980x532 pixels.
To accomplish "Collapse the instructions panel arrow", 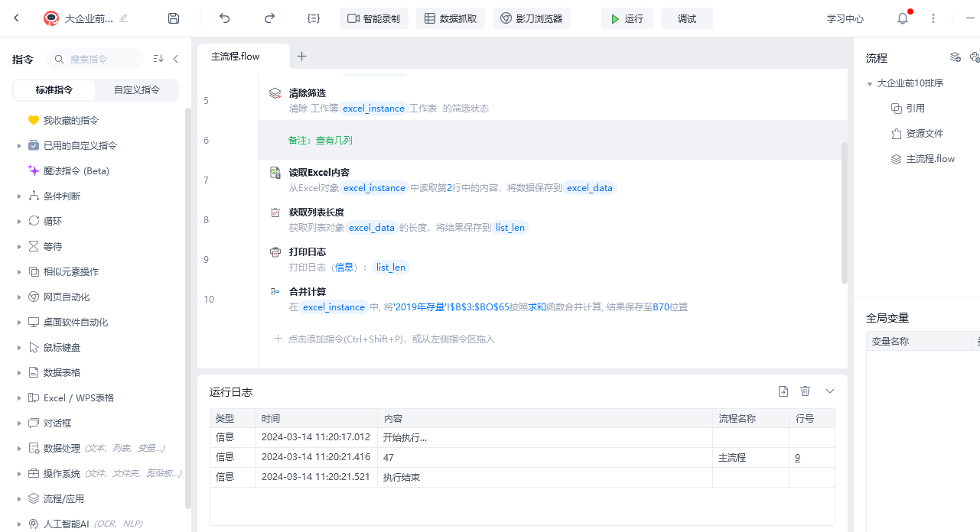I will tap(175, 59).
